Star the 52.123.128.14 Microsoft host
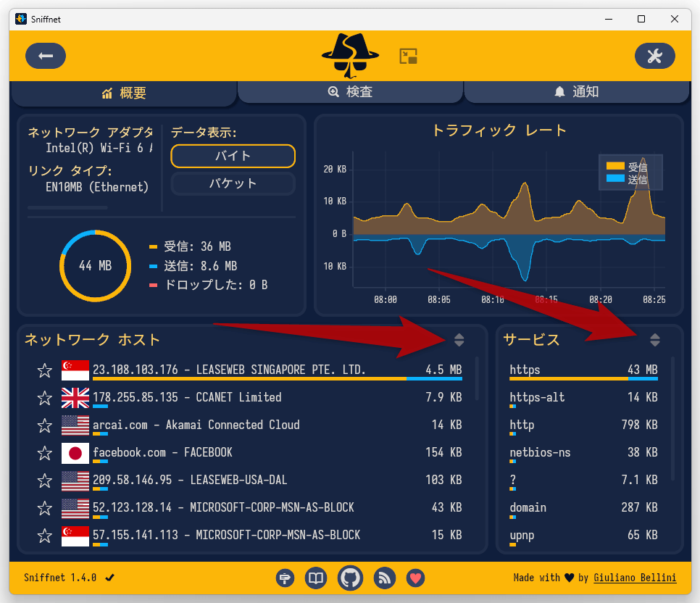This screenshot has height=603, width=700. pyautogui.click(x=45, y=508)
